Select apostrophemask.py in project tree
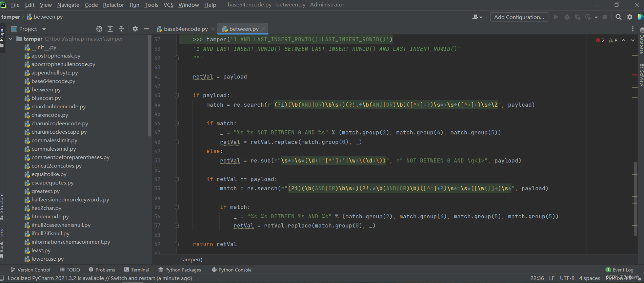 [56, 56]
